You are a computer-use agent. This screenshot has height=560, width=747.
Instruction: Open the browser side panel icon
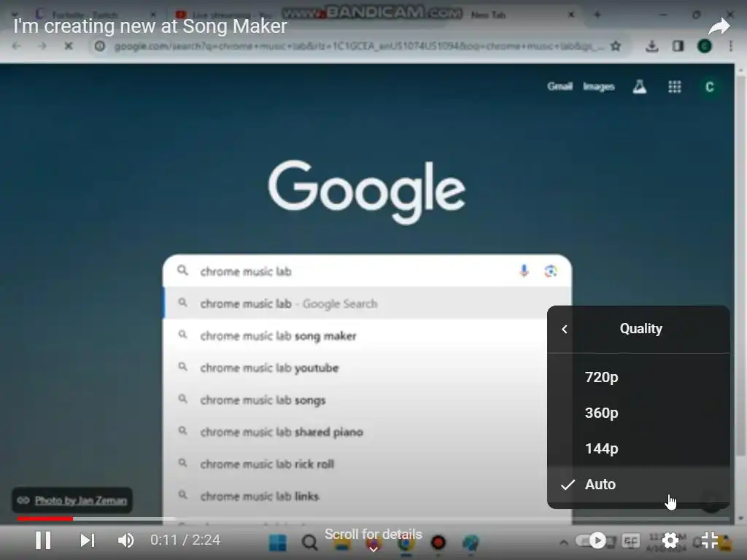[678, 46]
